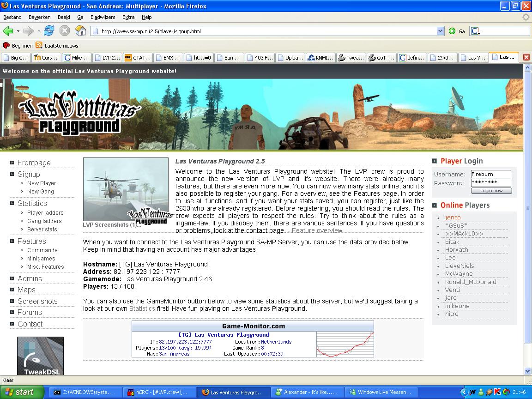The height and width of the screenshot is (399, 532).
Task: Click the Feature overview link
Action: click(317, 230)
